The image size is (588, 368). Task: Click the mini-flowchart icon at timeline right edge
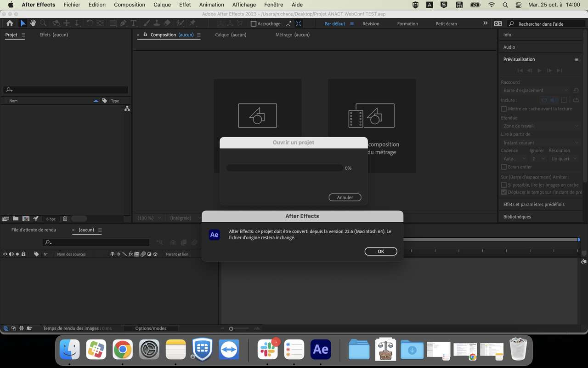pyautogui.click(x=583, y=262)
